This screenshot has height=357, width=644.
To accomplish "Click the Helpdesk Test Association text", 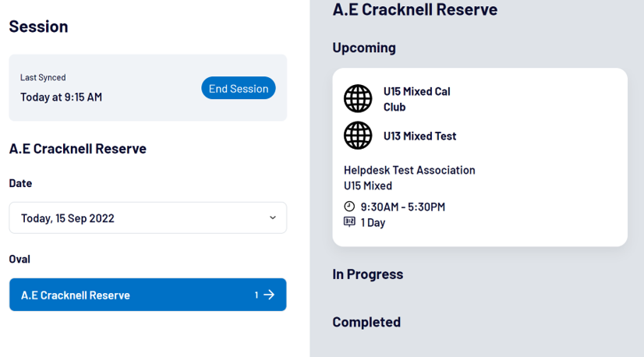I will click(x=409, y=170).
